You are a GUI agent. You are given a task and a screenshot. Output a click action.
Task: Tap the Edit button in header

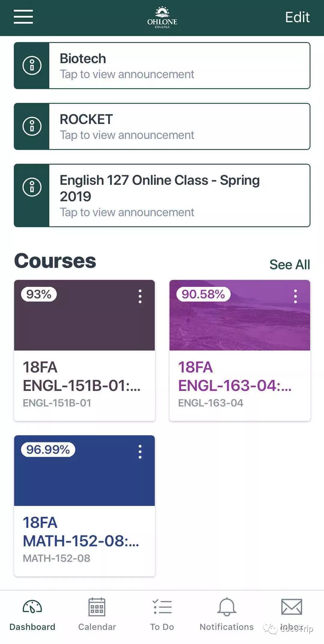297,17
